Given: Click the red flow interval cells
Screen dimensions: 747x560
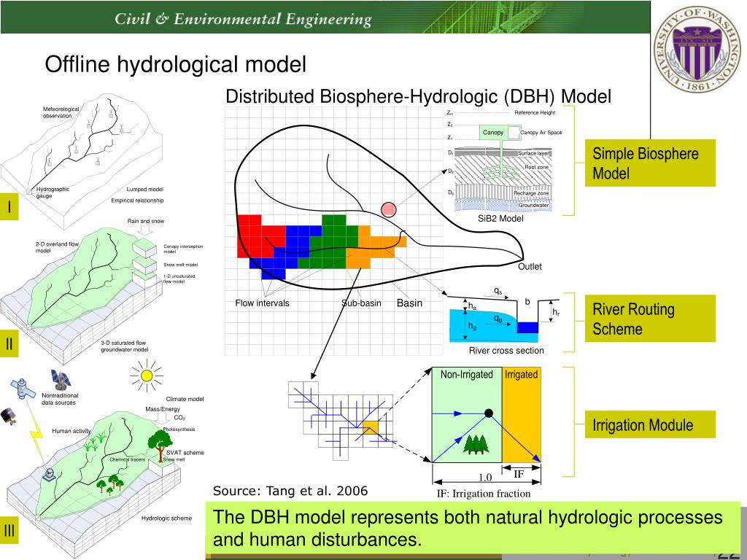Looking at the screenshot, I should 260,237.
